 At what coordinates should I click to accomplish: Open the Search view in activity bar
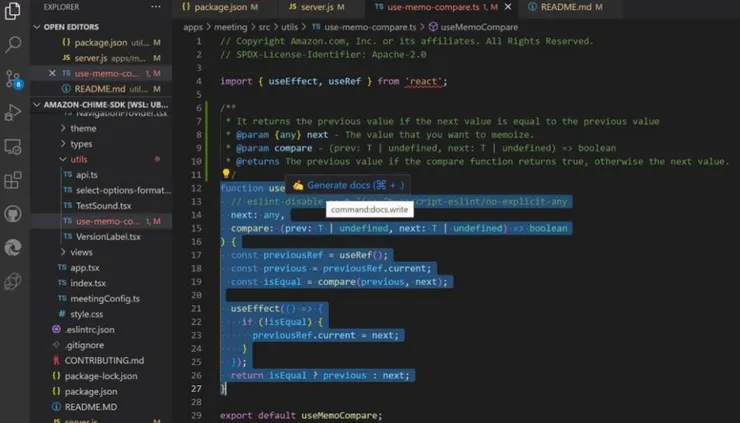tap(13, 44)
